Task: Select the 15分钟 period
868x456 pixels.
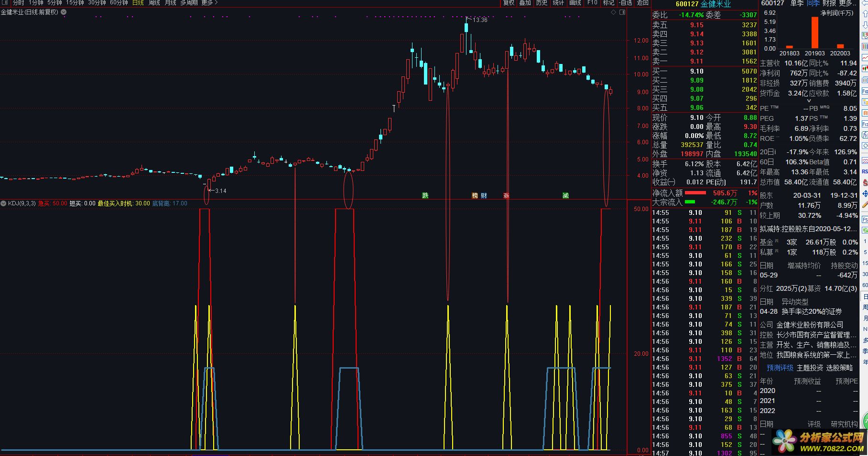Action: tap(75, 3)
